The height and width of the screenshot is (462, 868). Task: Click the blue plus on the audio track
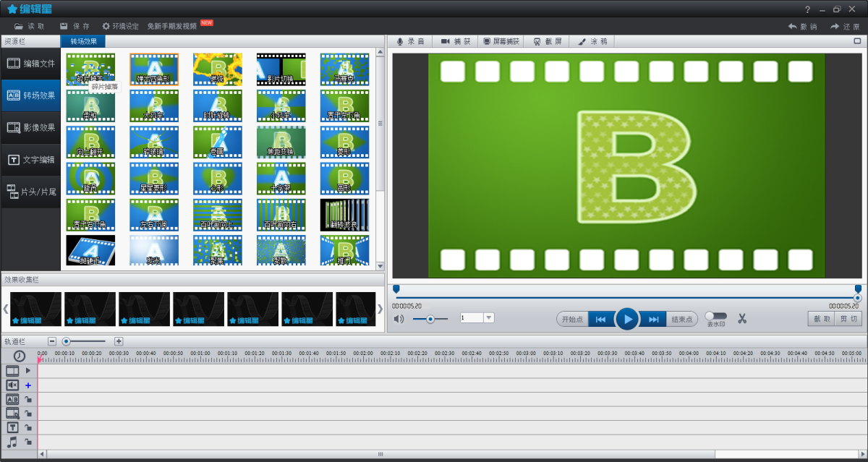pyautogui.click(x=28, y=385)
